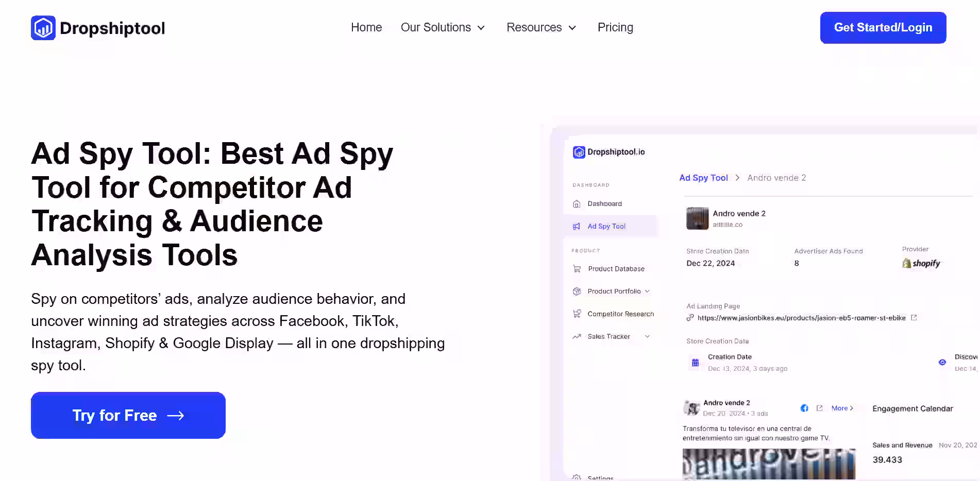Screen dimensions: 980x481
Task: Click the Shopify provider logo
Action: [x=921, y=263]
